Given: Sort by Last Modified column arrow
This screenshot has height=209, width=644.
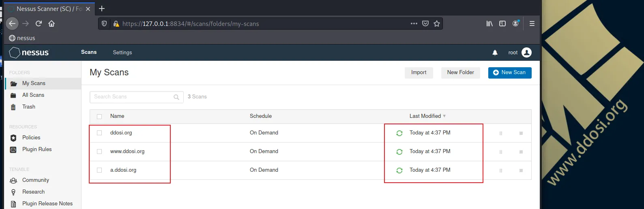Looking at the screenshot, I should [x=444, y=116].
